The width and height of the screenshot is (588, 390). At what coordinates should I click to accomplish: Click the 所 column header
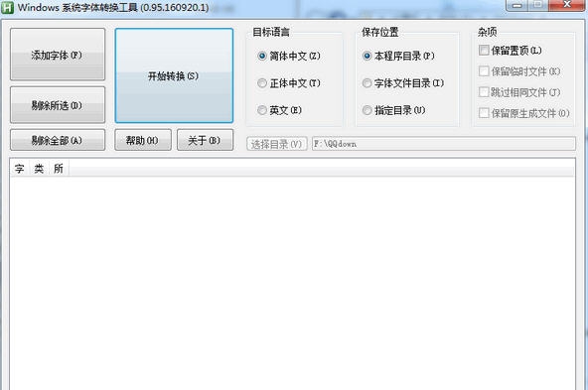[x=59, y=169]
